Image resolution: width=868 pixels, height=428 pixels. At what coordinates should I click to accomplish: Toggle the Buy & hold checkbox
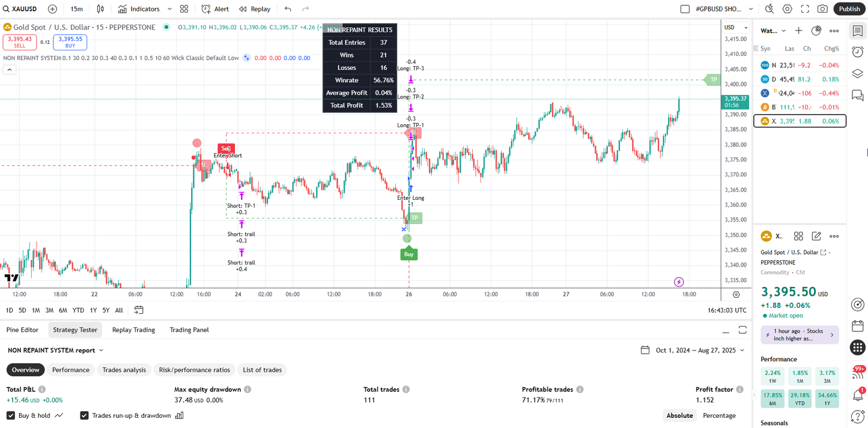pos(11,415)
